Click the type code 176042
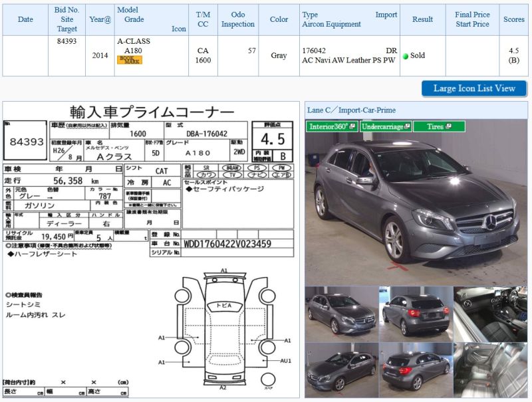This screenshot has width=532, height=402. [x=314, y=51]
